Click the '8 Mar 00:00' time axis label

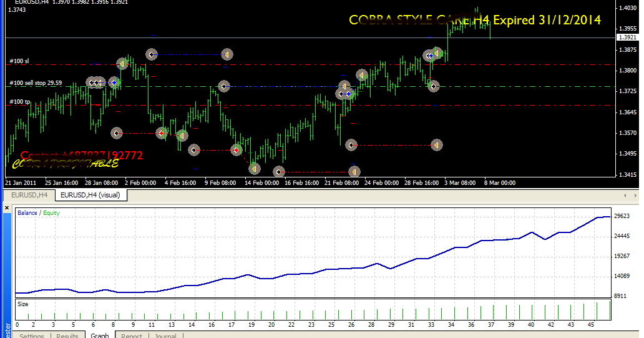pyautogui.click(x=500, y=182)
